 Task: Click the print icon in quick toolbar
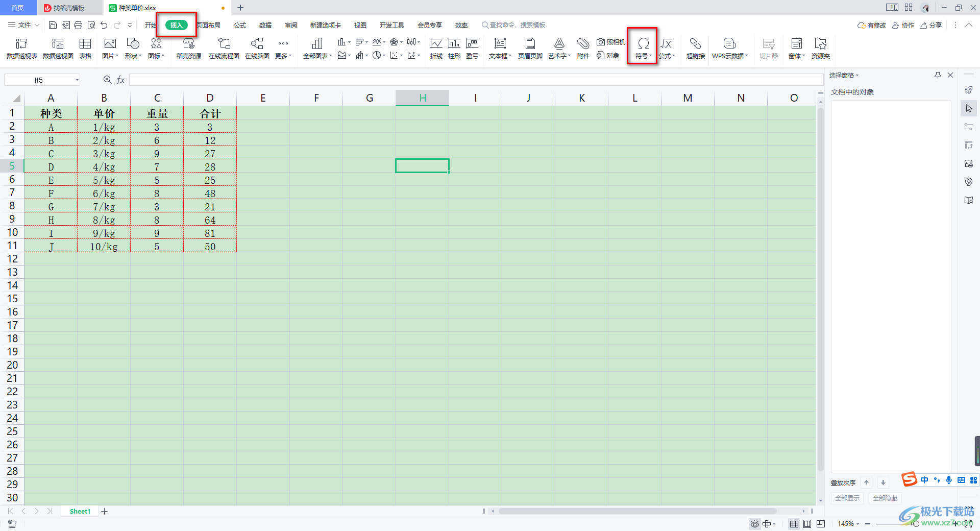point(78,25)
